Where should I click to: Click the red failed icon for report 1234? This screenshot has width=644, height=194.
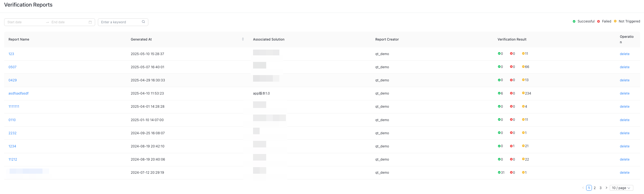pyautogui.click(x=511, y=146)
